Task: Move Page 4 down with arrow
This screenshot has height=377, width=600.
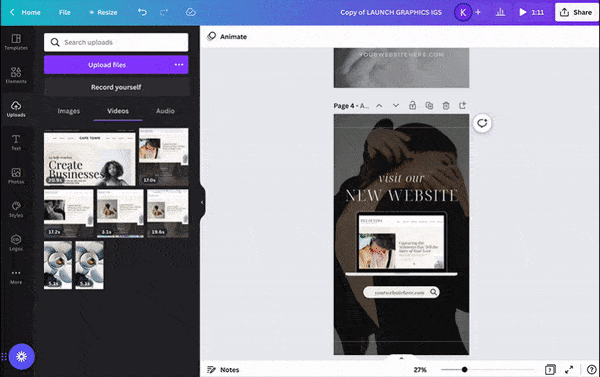Action: point(396,106)
